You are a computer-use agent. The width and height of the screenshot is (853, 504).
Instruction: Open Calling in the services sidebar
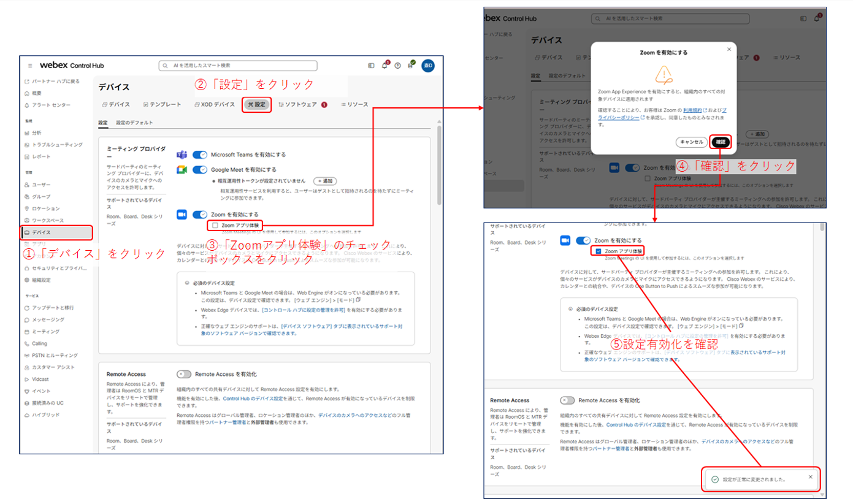click(x=39, y=343)
